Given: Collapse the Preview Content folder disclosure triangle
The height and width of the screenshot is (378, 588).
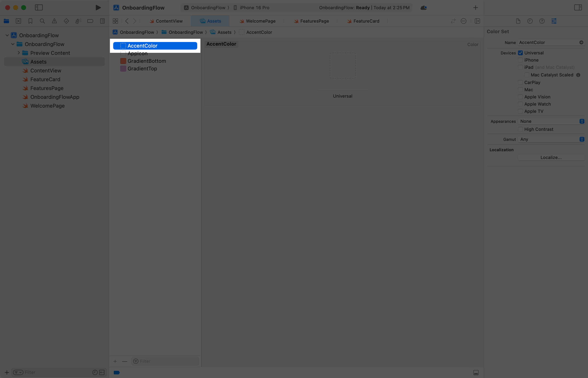Looking at the screenshot, I should (18, 53).
